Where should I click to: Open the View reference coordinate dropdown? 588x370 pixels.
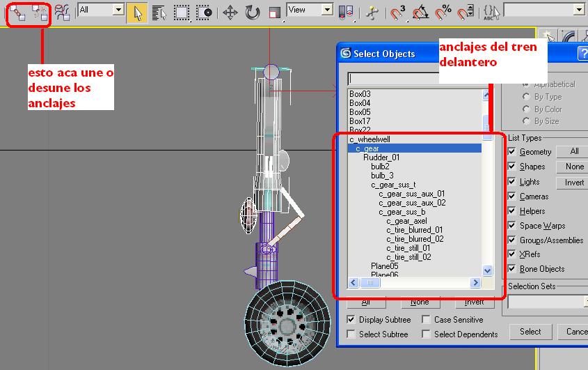click(x=327, y=10)
